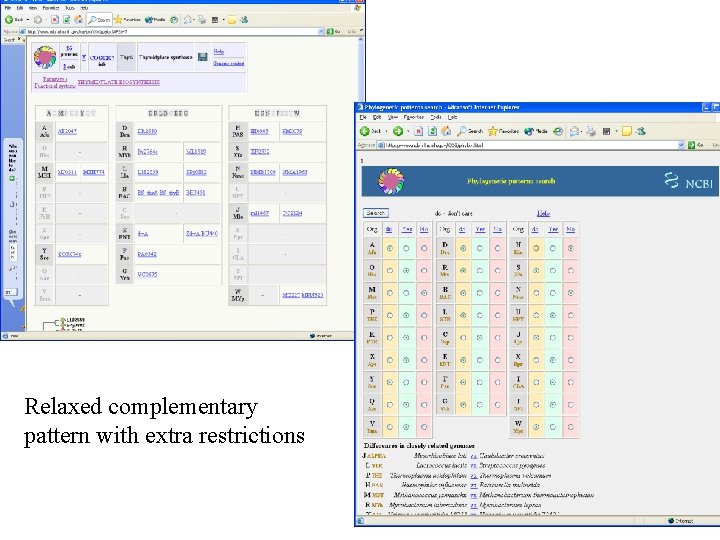Click Home icon in Phylogenetic patterns search window

point(446,131)
